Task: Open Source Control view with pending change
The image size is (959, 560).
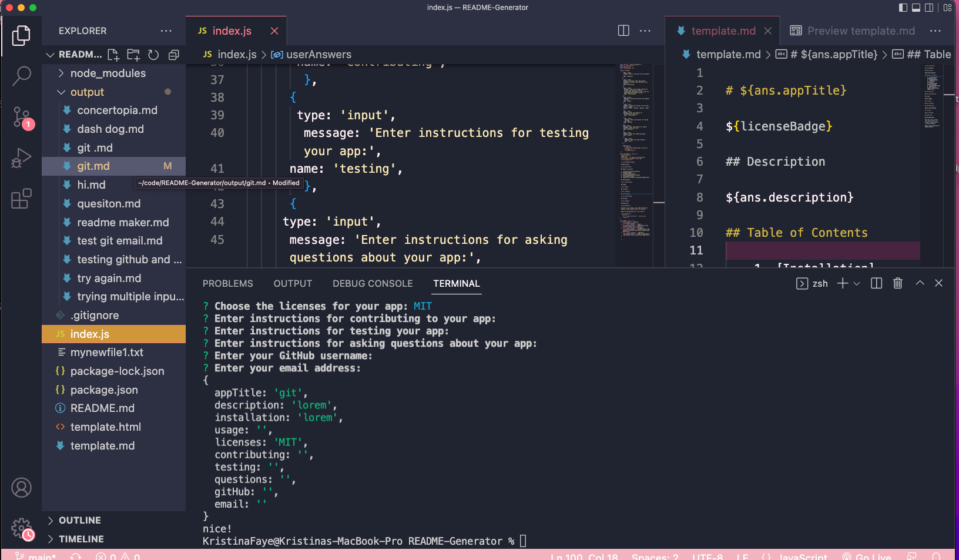Action: click(21, 118)
